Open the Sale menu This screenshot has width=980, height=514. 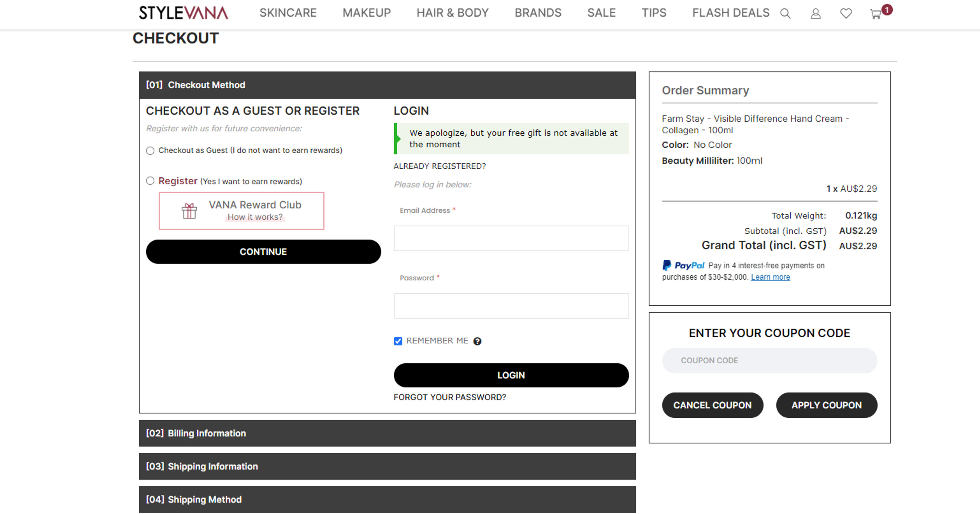click(x=602, y=13)
